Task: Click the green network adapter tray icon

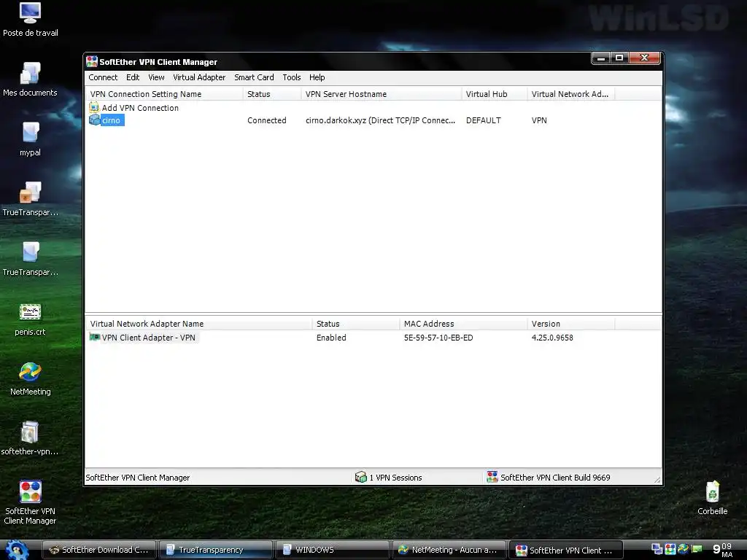Action: point(697,549)
